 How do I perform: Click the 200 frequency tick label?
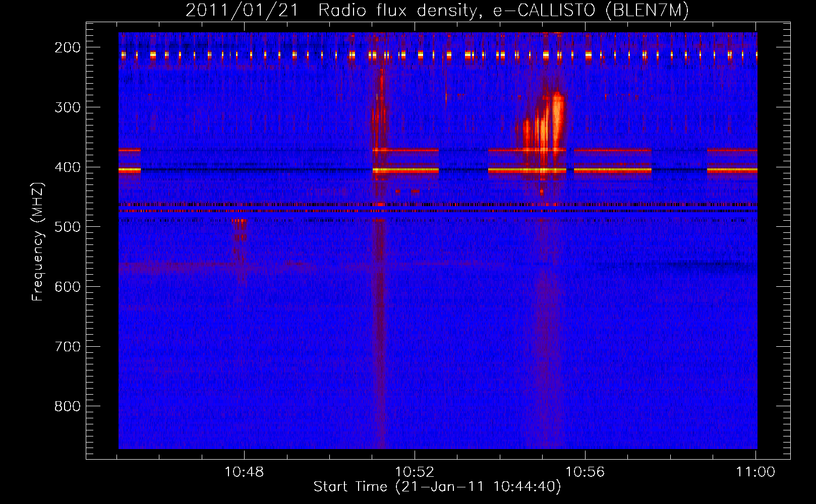click(x=68, y=47)
